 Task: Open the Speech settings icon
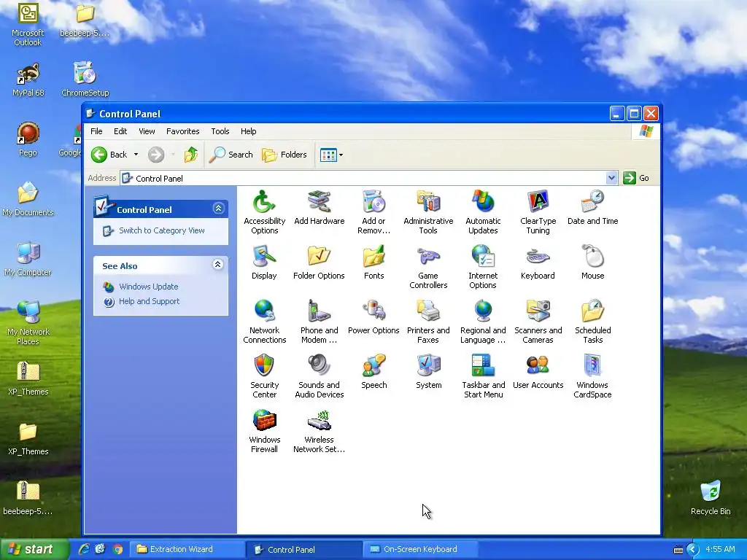[374, 371]
